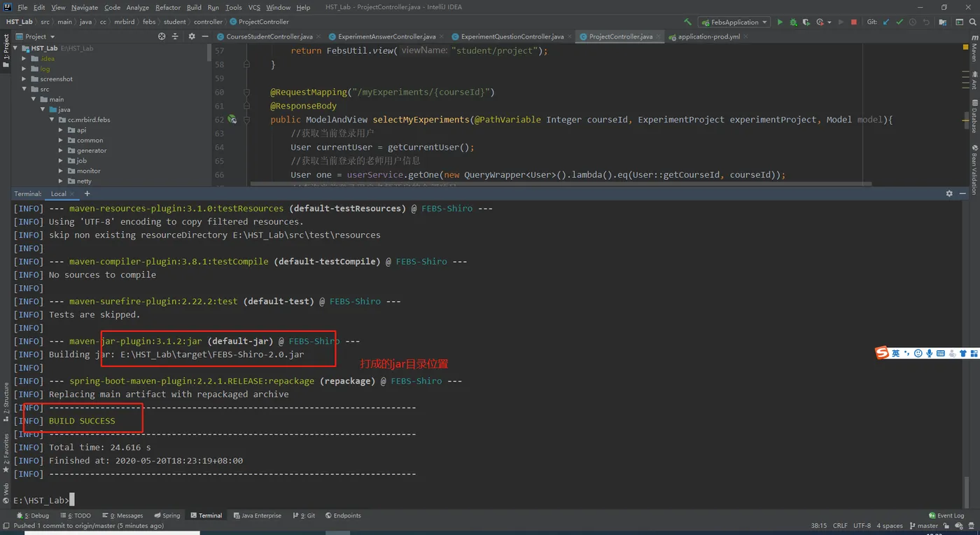
Task: Click the locate file crosshair icon in Project panel
Action: click(x=162, y=36)
